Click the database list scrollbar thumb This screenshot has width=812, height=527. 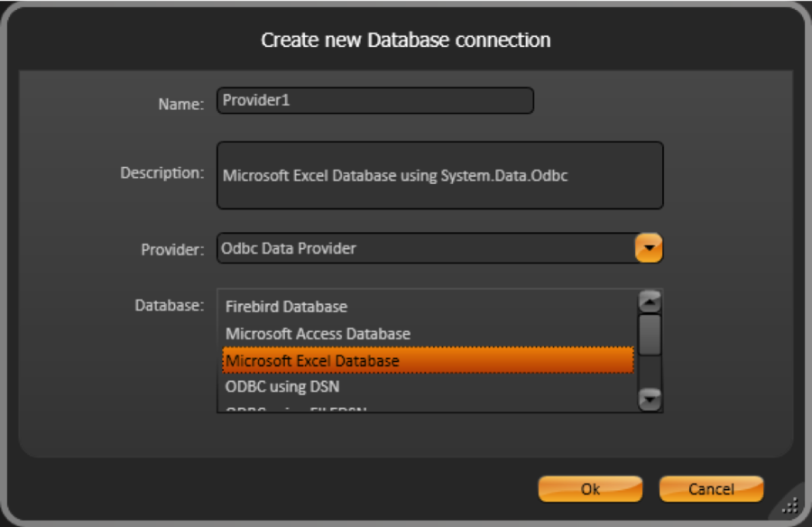(x=650, y=334)
